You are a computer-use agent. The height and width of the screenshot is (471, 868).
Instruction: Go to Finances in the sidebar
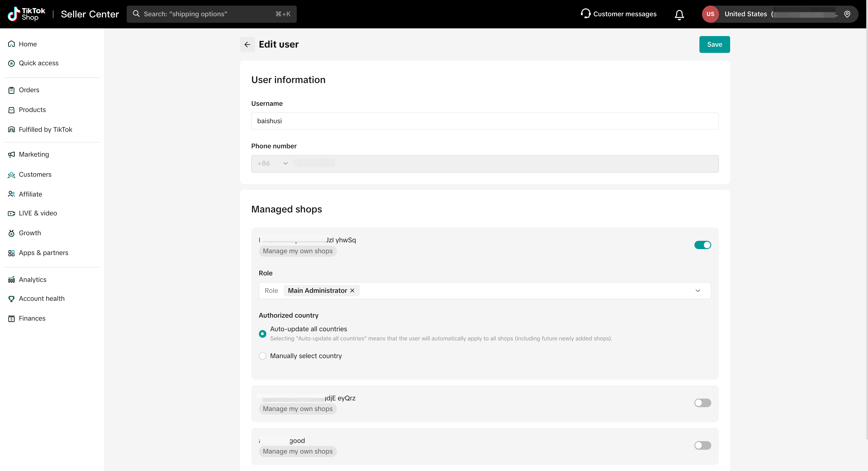pyautogui.click(x=32, y=318)
